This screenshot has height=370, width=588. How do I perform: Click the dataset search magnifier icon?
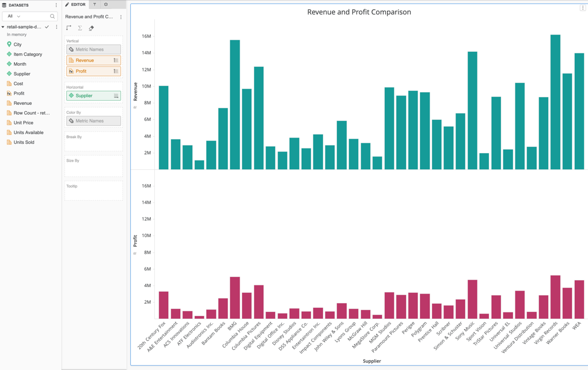(52, 17)
